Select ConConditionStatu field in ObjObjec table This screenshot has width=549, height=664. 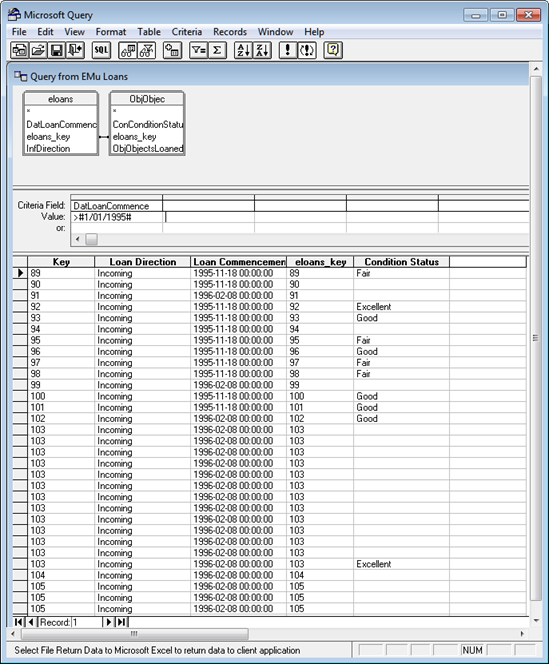[147, 124]
